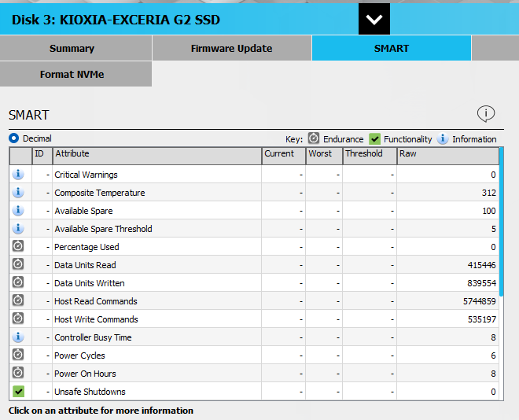Image resolution: width=519 pixels, height=420 pixels.
Task: Click the Attribute column header
Action: coord(157,156)
